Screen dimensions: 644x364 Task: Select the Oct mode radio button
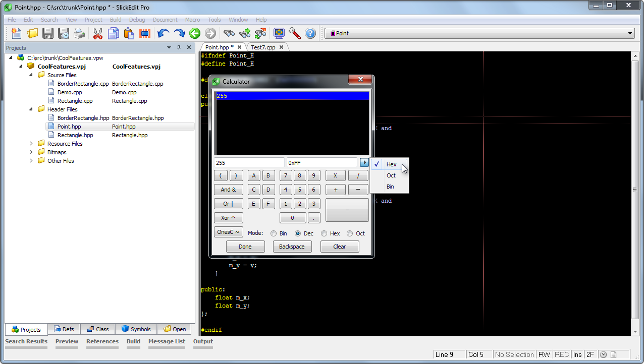tap(350, 233)
